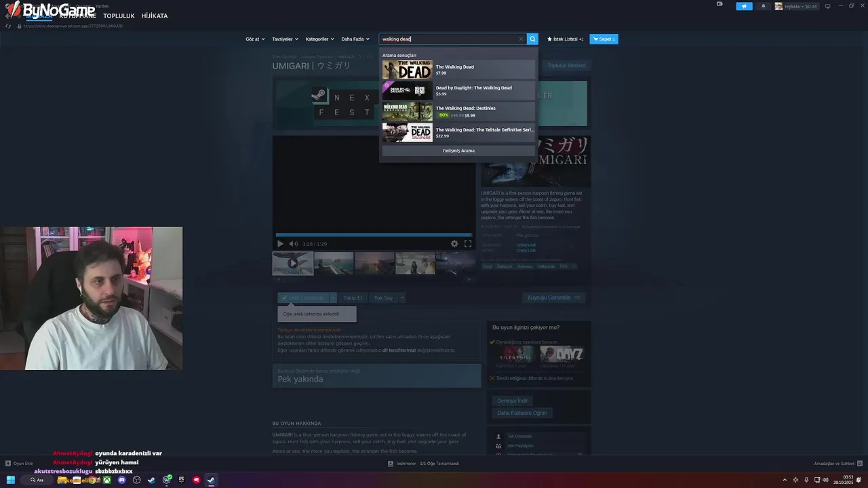868x488 pixels.
Task: Click the blue announcements megaphone icon
Action: (744, 6)
